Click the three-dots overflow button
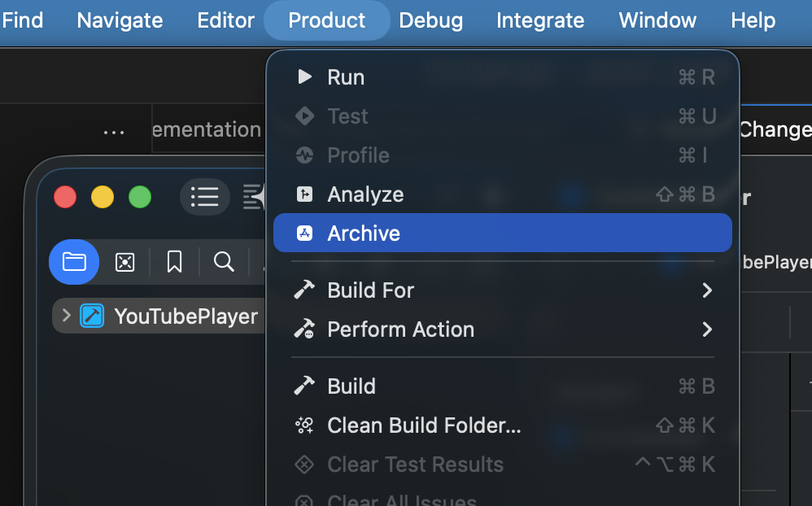This screenshot has height=506, width=812. click(114, 132)
